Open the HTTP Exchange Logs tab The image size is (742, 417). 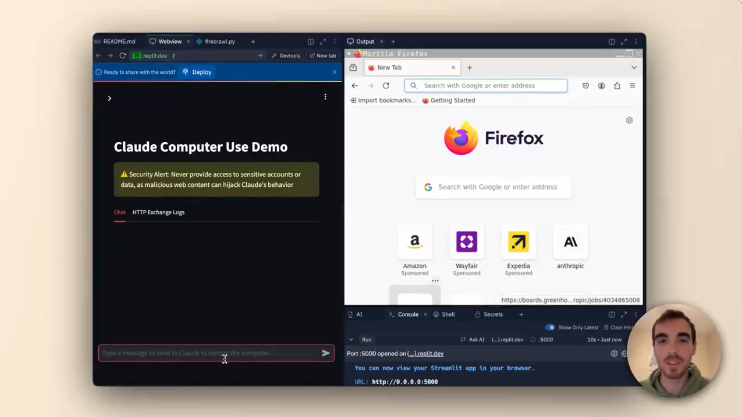click(x=159, y=212)
